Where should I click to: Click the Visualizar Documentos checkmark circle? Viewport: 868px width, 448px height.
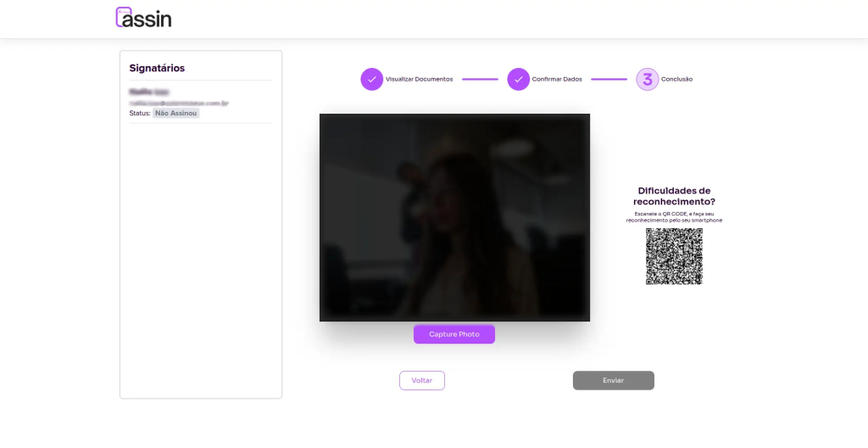click(371, 79)
